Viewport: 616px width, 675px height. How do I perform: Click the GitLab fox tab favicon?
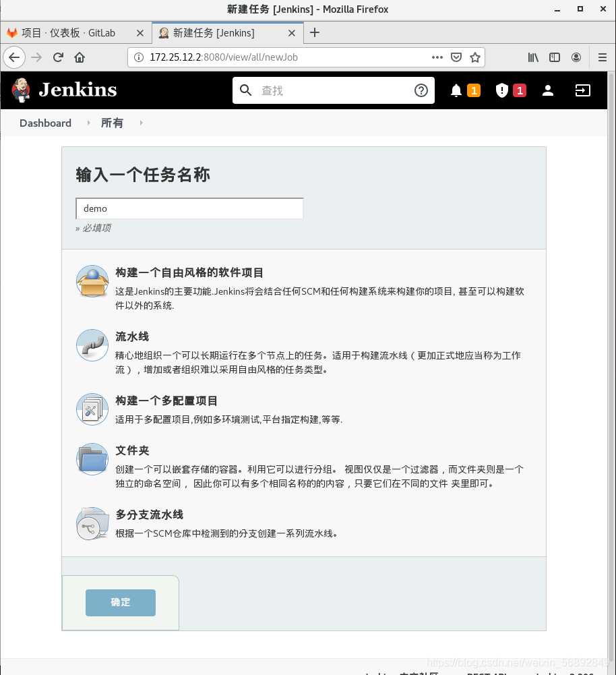click(x=12, y=33)
